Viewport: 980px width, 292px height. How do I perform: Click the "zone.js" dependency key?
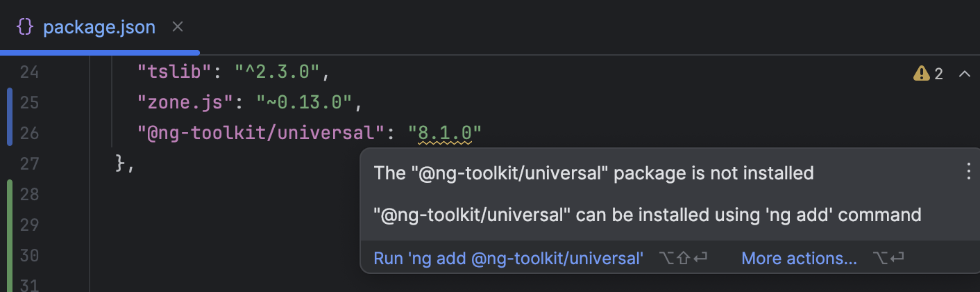[x=184, y=102]
